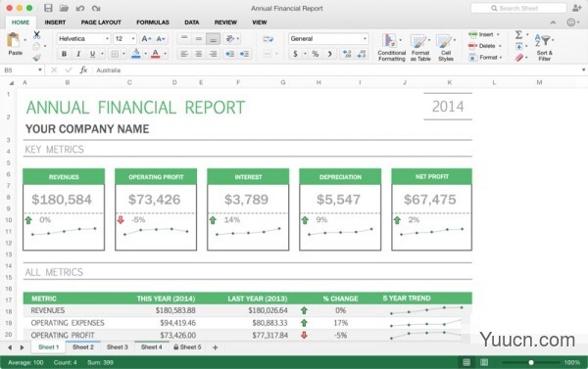The width and height of the screenshot is (588, 369).
Task: Click the AutoSum sigma icon
Action: (518, 35)
